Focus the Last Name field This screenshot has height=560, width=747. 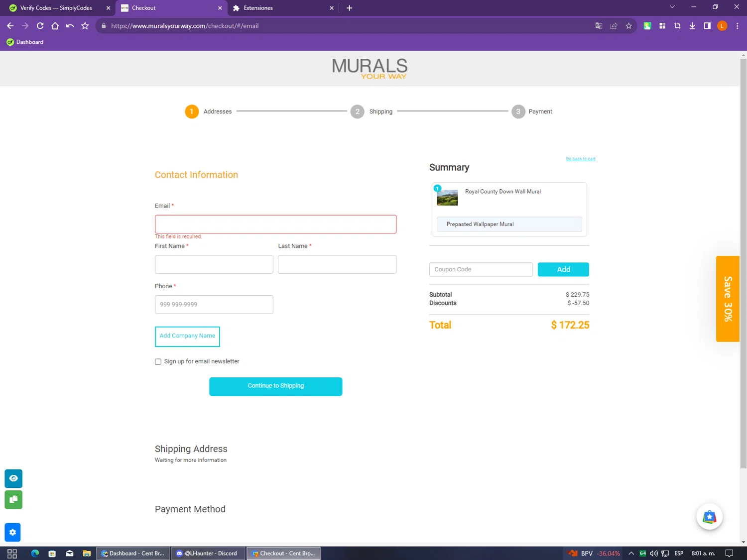(x=337, y=264)
